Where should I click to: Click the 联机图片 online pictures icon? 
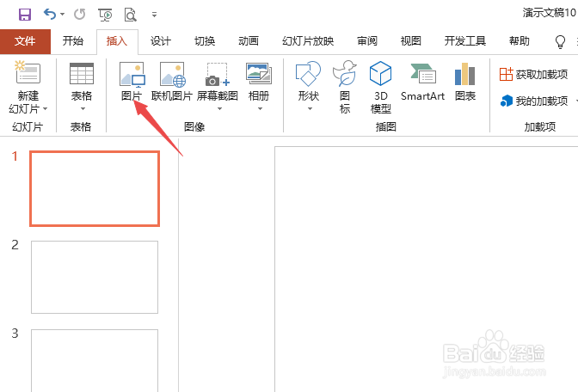coord(172,74)
